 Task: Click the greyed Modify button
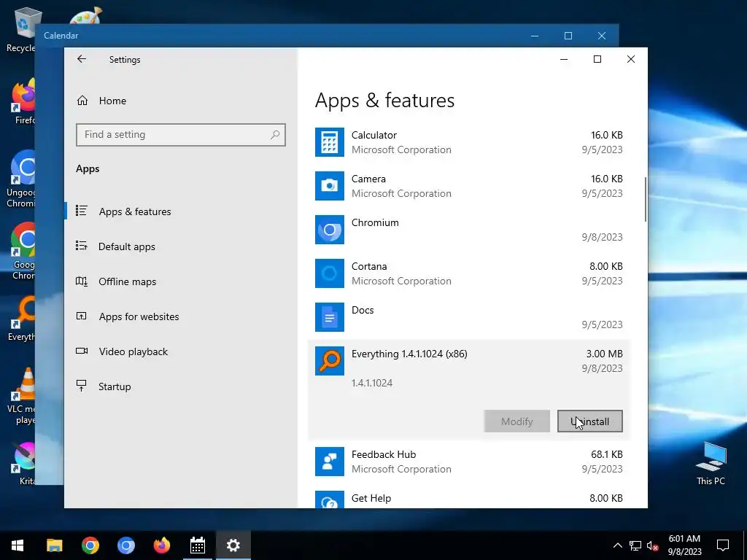click(x=517, y=421)
